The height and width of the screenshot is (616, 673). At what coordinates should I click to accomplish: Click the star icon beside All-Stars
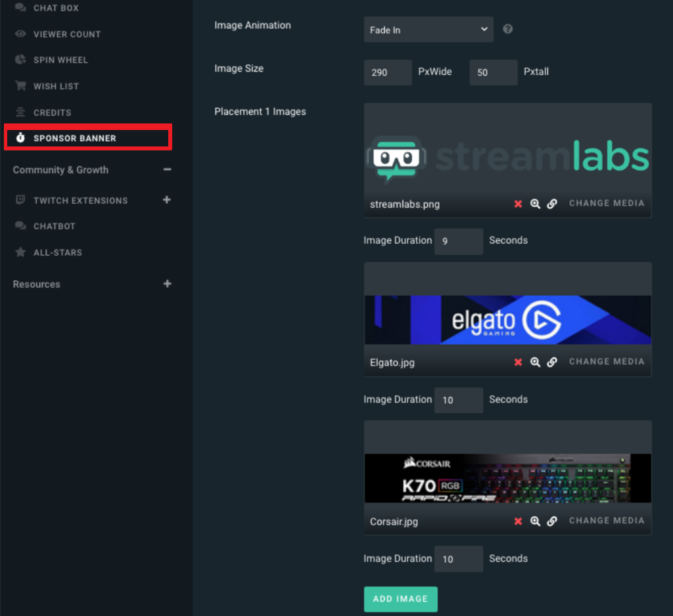tap(20, 252)
